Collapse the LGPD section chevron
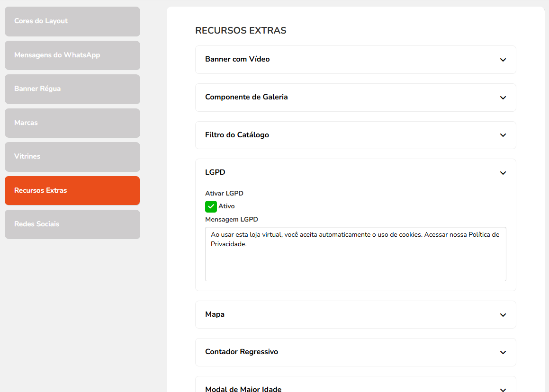 coord(503,173)
